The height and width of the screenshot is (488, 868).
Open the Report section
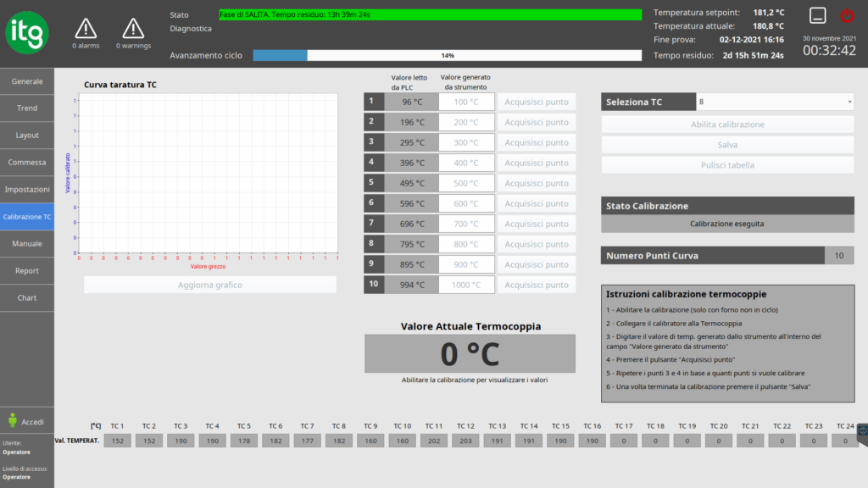coord(27,270)
